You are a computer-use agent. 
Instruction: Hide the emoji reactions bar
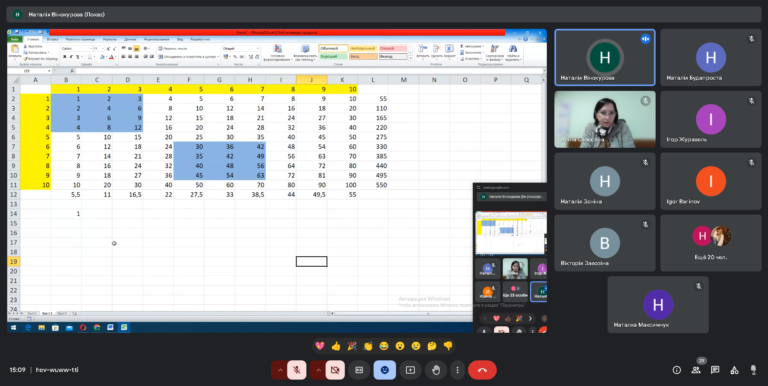(384, 370)
